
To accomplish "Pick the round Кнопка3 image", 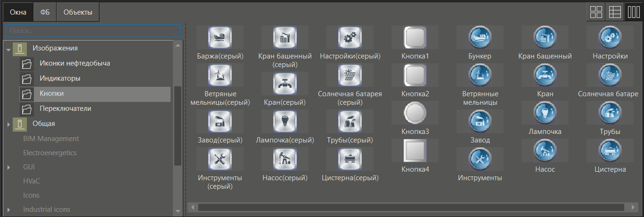I will pos(415,112).
